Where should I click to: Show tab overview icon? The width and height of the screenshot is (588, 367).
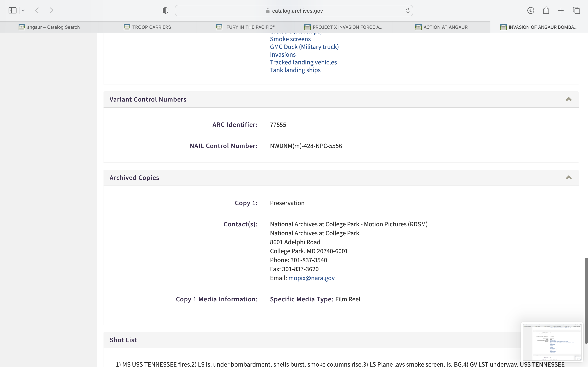pos(576,10)
